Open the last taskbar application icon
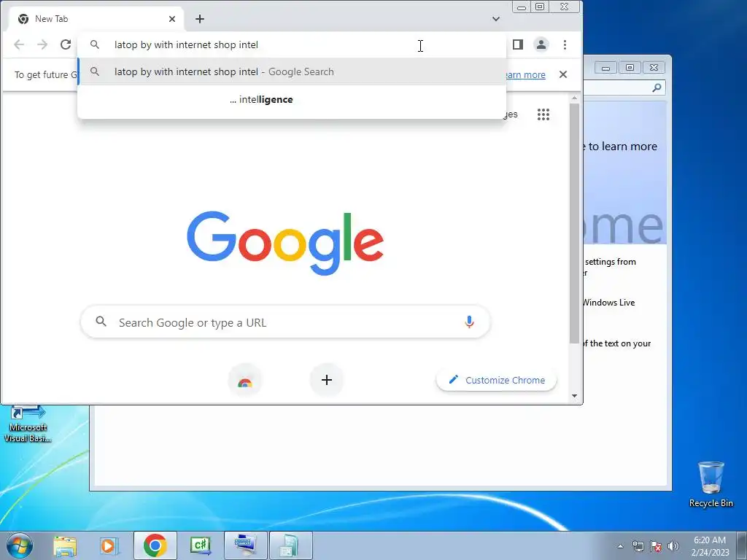The image size is (747, 560). click(x=290, y=545)
